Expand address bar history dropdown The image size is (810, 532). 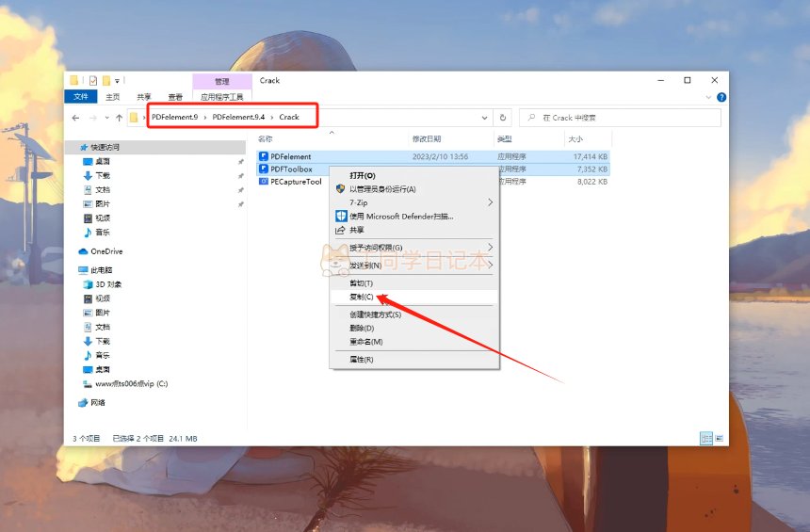pos(484,118)
